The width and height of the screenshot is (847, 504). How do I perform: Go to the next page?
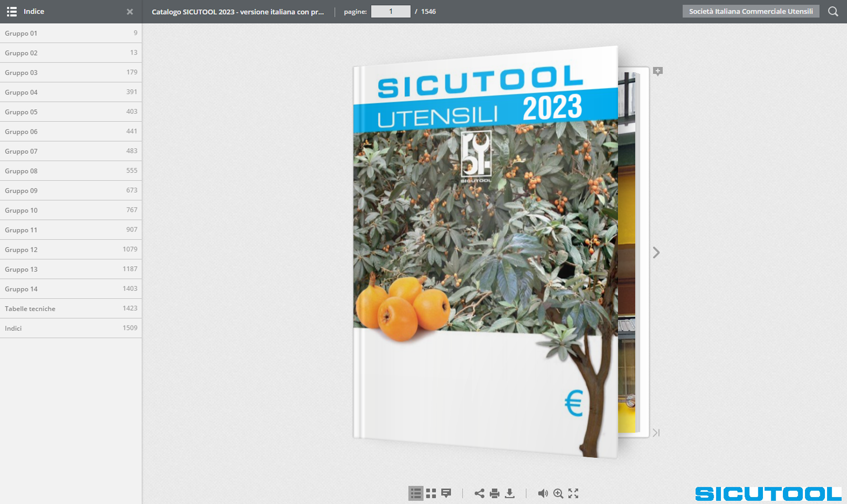pyautogui.click(x=656, y=253)
